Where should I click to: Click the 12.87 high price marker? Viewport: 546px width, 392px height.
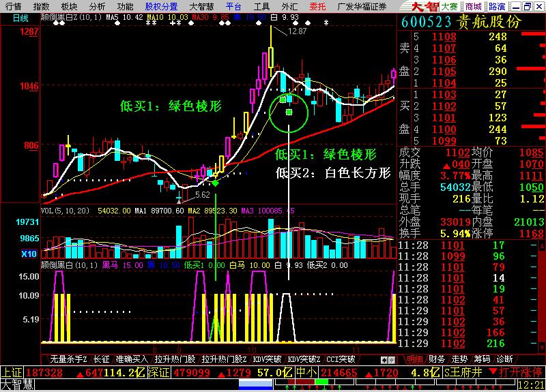tap(297, 31)
